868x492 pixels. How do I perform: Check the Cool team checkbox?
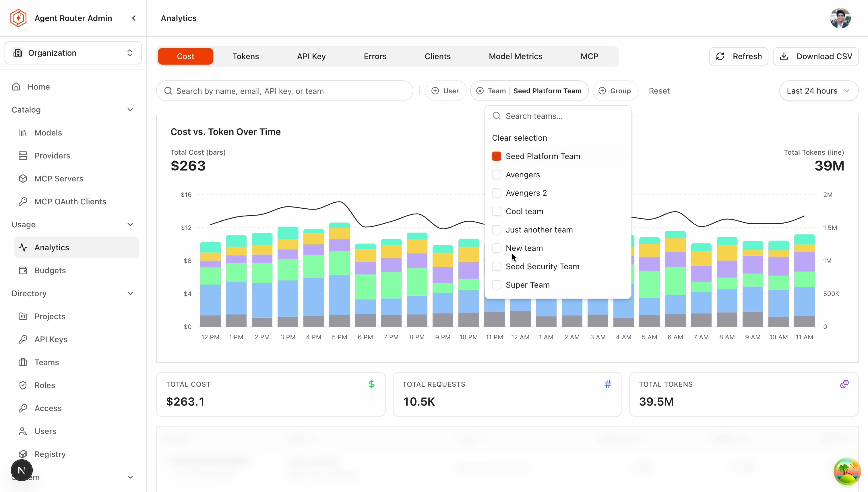coord(496,212)
